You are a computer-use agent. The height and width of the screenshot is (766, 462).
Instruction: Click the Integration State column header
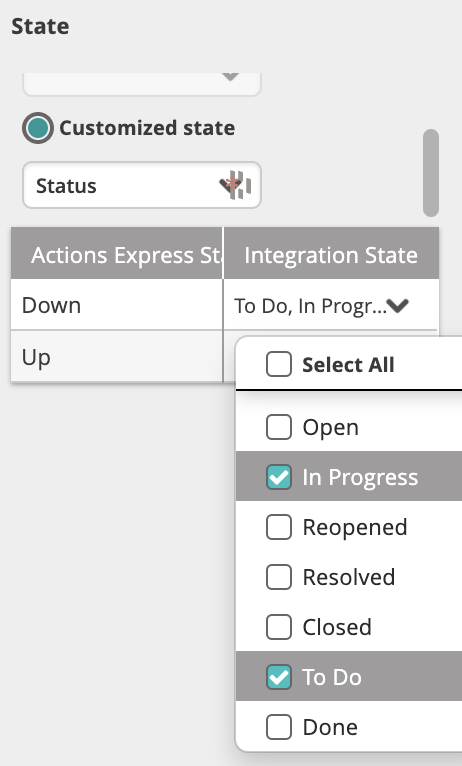[x=331, y=253]
